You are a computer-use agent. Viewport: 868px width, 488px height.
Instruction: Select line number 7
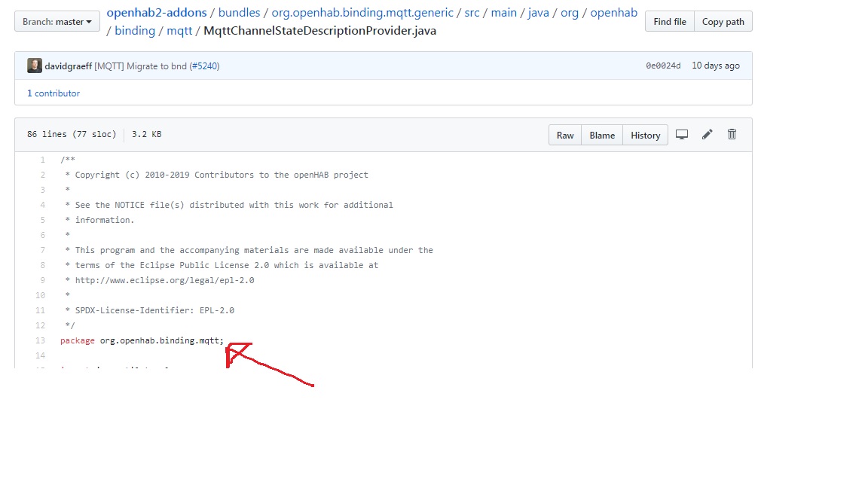[43, 250]
